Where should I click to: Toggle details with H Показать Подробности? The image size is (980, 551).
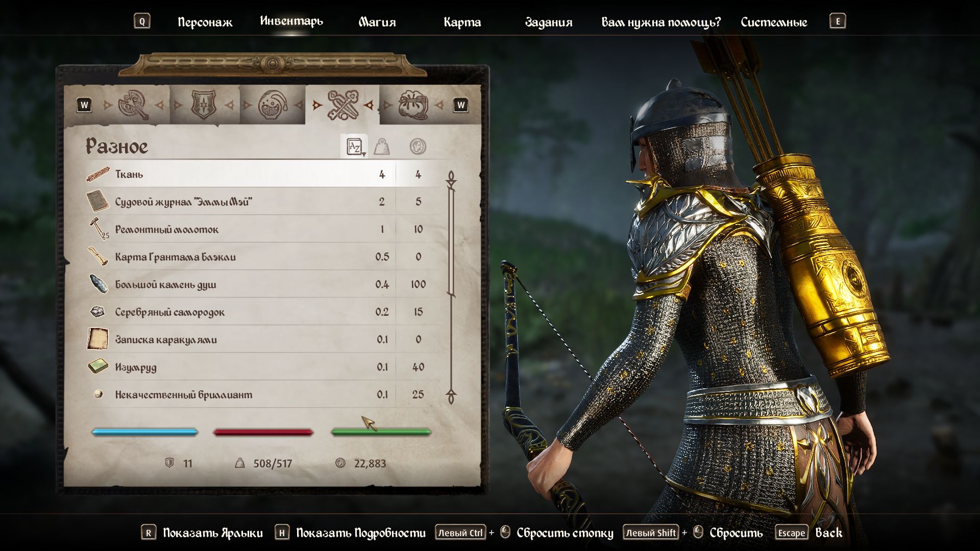pyautogui.click(x=350, y=533)
